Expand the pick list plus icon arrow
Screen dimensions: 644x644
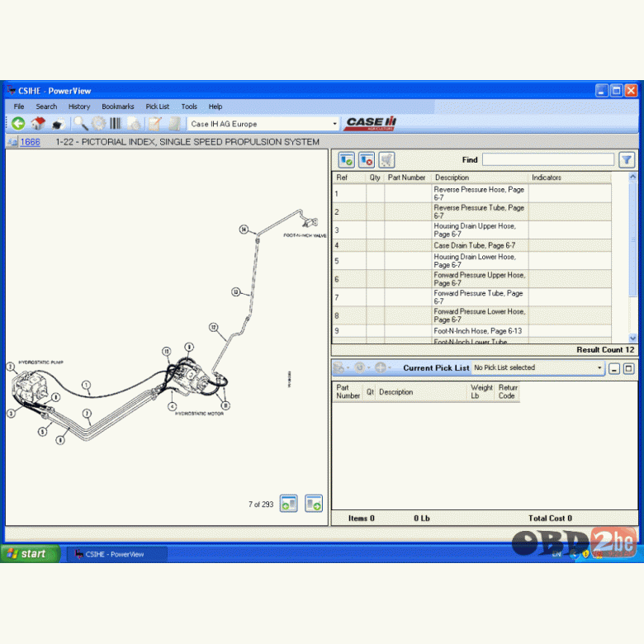[x=390, y=367]
